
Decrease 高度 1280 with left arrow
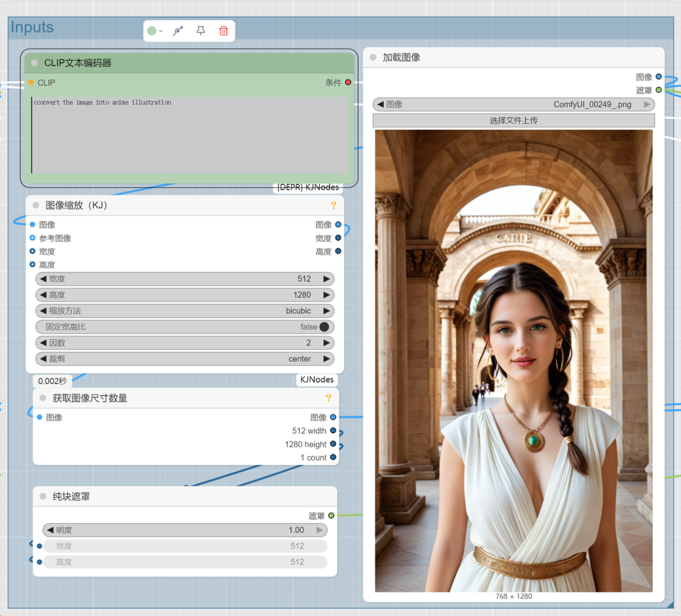pyautogui.click(x=43, y=295)
